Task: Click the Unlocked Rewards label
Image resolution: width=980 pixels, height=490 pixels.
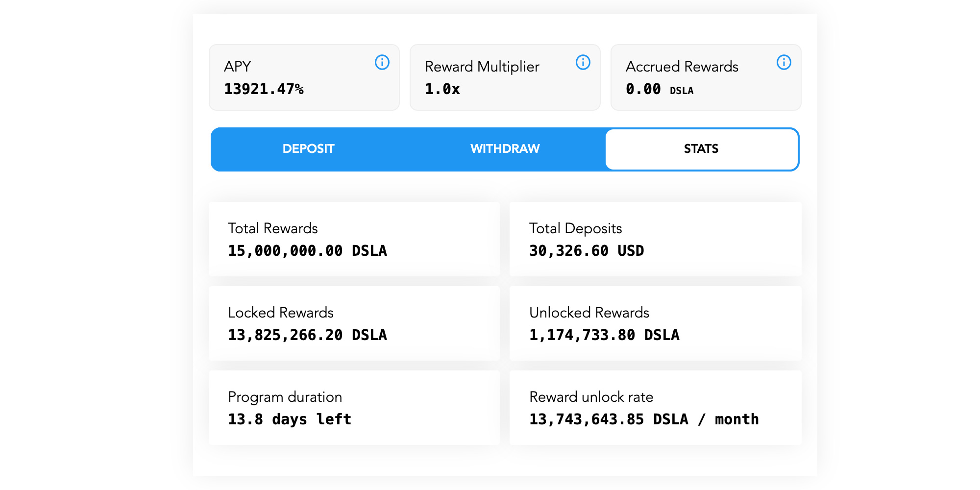Action: pyautogui.click(x=589, y=313)
